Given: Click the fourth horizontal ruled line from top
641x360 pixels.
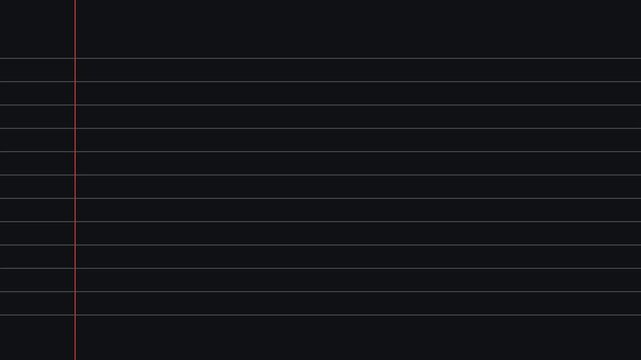Looking at the screenshot, I should pyautogui.click(x=320, y=128).
